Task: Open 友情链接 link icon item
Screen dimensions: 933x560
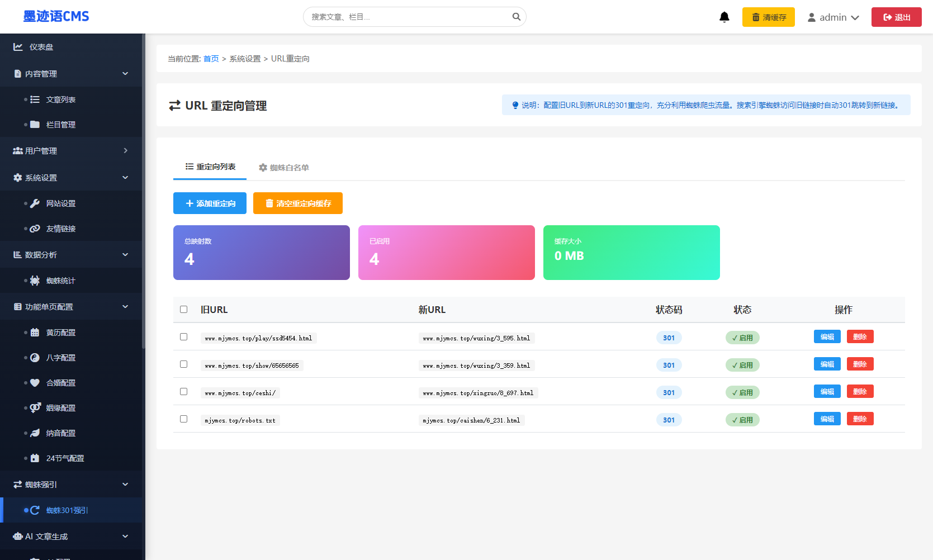Action: (x=35, y=229)
